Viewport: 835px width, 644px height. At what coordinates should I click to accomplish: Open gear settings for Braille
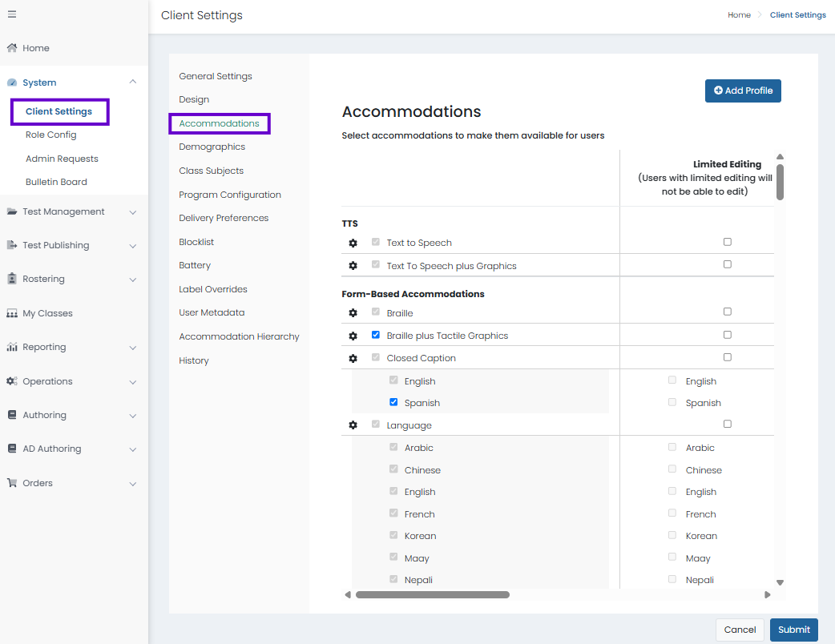pos(353,313)
